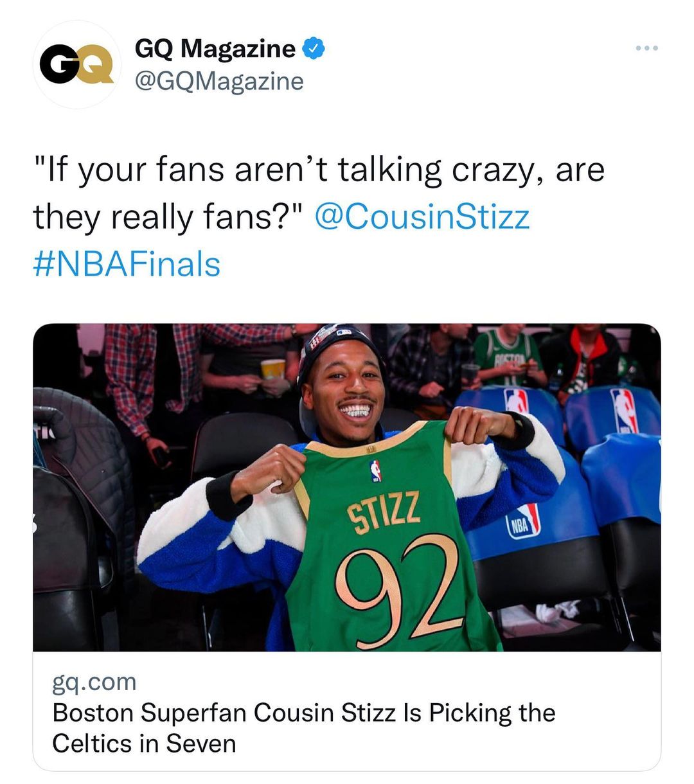Click the black cap on the man's head
Screen dimensions: 694x784
pos(334,344)
